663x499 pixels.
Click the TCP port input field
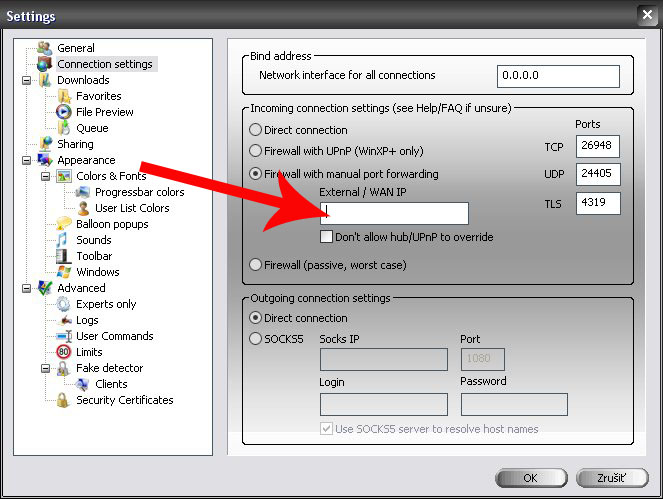click(x=598, y=147)
